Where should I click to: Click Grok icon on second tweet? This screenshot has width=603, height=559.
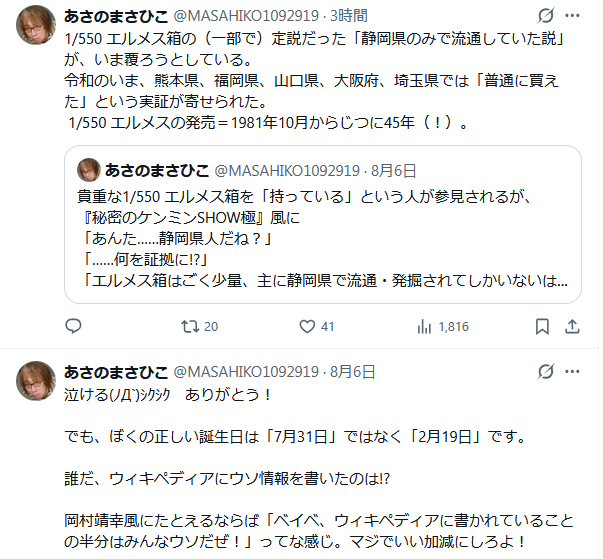(x=546, y=372)
